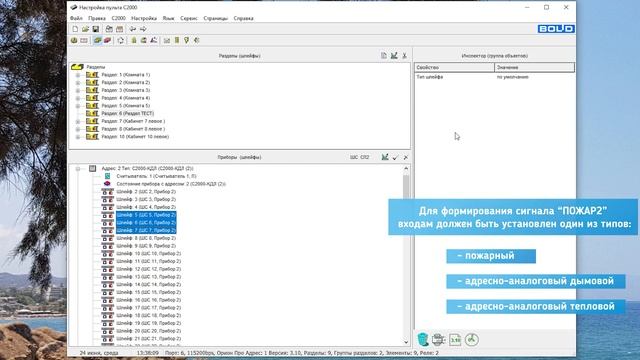Click the Значение column header
This screenshot has width=640, height=360.
click(535, 67)
